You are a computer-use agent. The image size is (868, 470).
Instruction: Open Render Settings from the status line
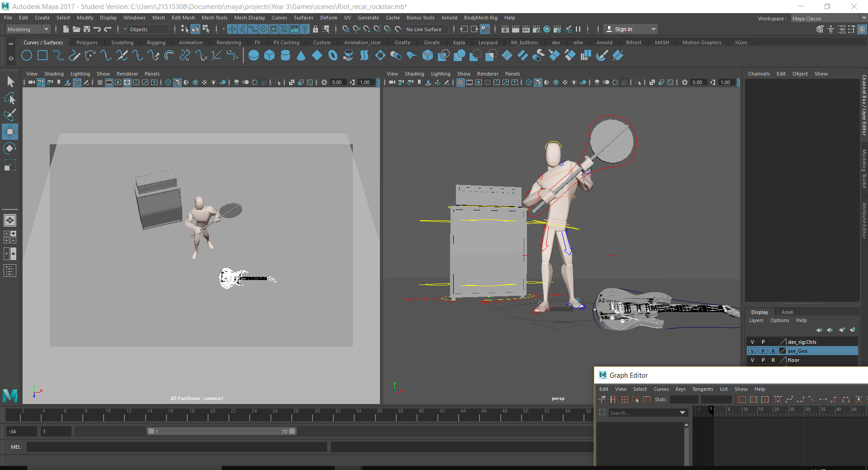536,29
